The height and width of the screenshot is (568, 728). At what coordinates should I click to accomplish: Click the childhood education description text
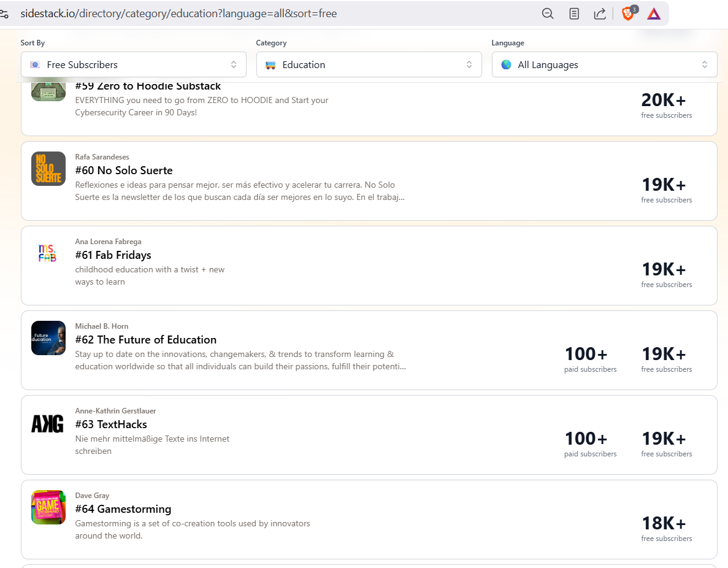coord(150,275)
